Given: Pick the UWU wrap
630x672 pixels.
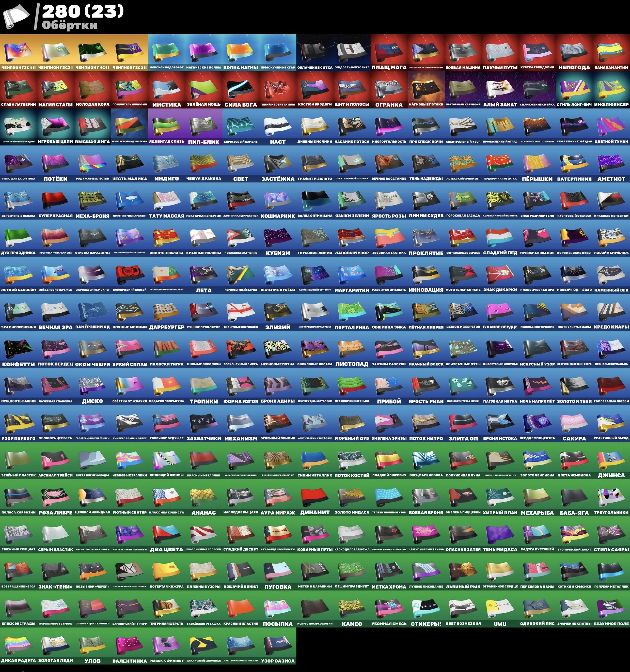Looking at the screenshot, I should (x=500, y=609).
